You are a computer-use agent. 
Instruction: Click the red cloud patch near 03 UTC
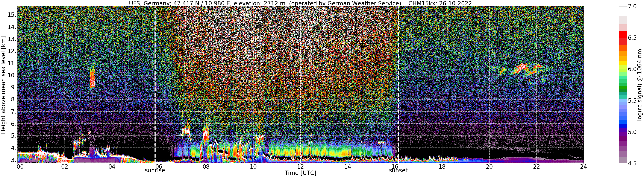coord(92,78)
